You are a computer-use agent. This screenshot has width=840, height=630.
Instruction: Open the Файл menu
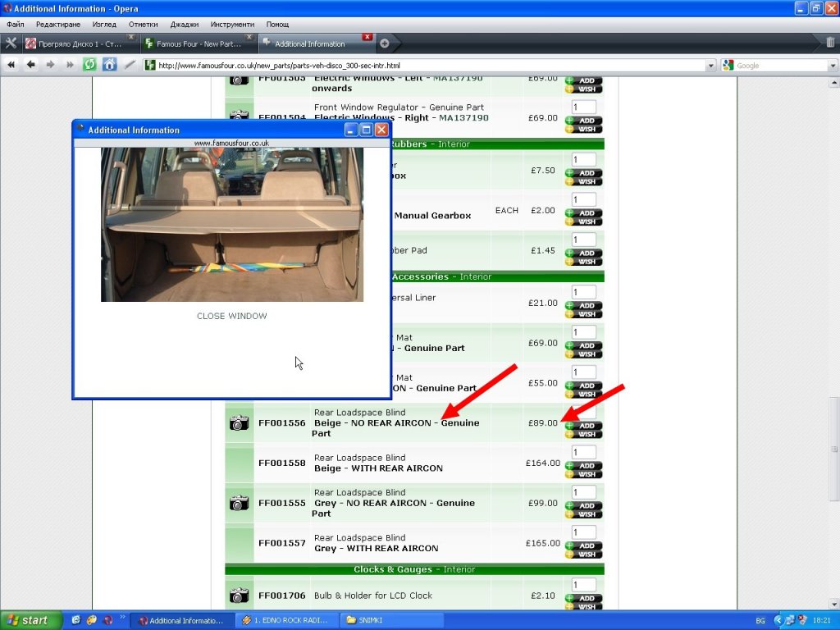pos(16,24)
